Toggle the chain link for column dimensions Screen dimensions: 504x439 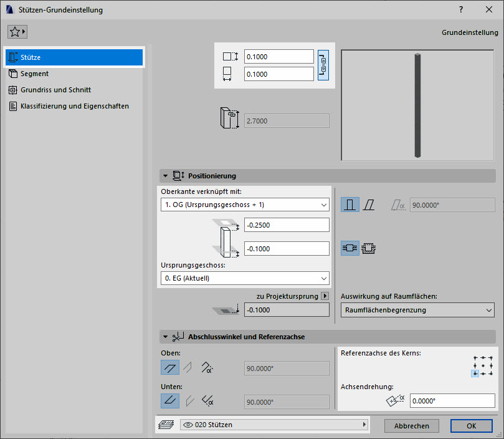pos(323,65)
